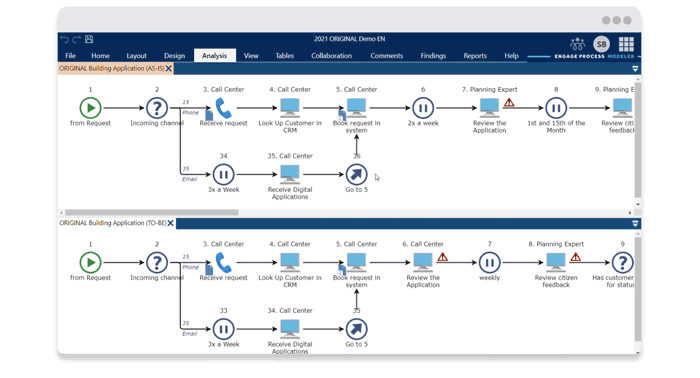700x378 pixels.
Task: Open the Analysis ribbon tab
Action: click(214, 56)
